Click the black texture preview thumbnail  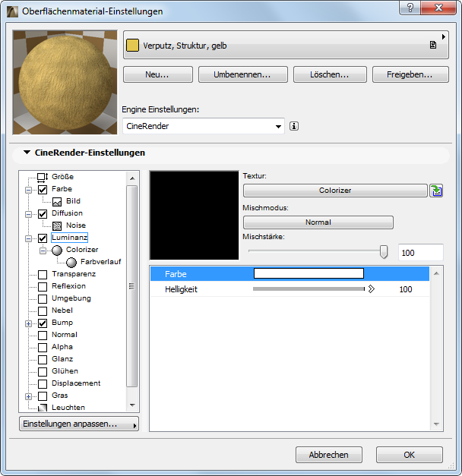(x=195, y=216)
